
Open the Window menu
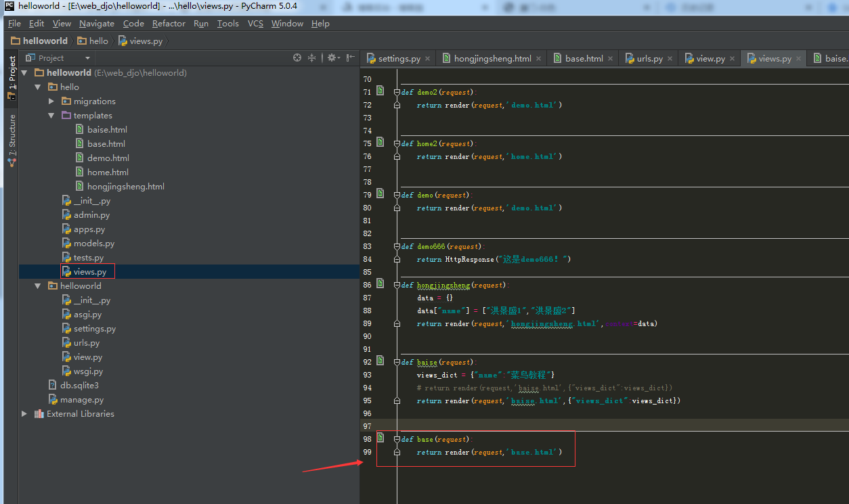tap(287, 24)
